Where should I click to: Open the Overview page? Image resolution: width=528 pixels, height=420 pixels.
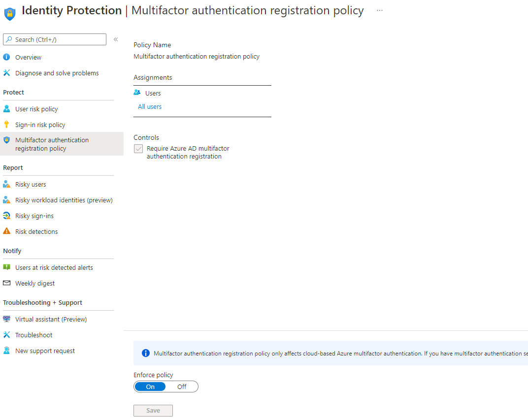click(x=28, y=57)
